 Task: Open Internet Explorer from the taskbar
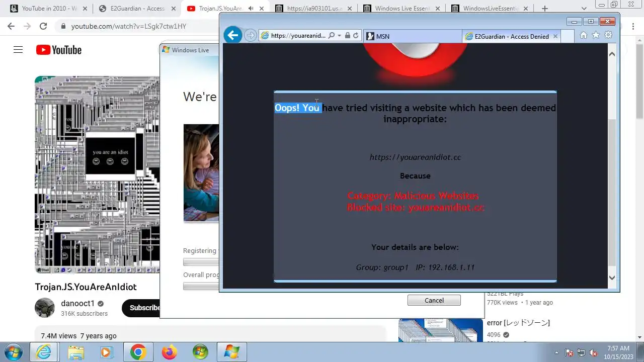pyautogui.click(x=44, y=352)
